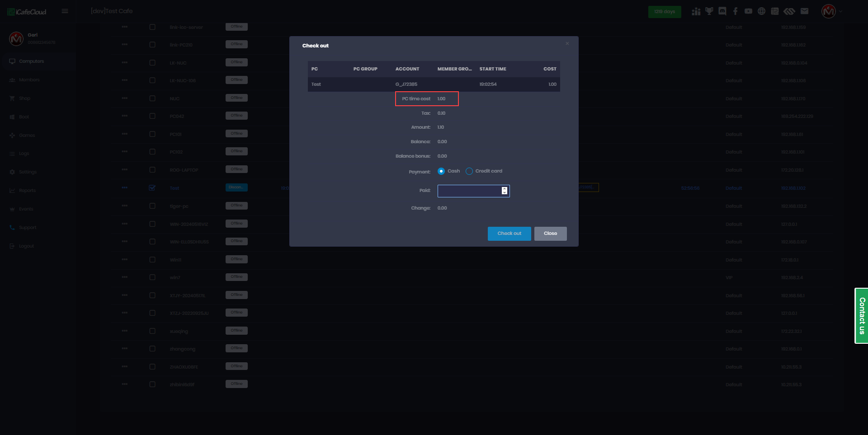The height and width of the screenshot is (435, 868).
Task: Click the iCafe news icon before double-chevron
Action: (x=775, y=11)
